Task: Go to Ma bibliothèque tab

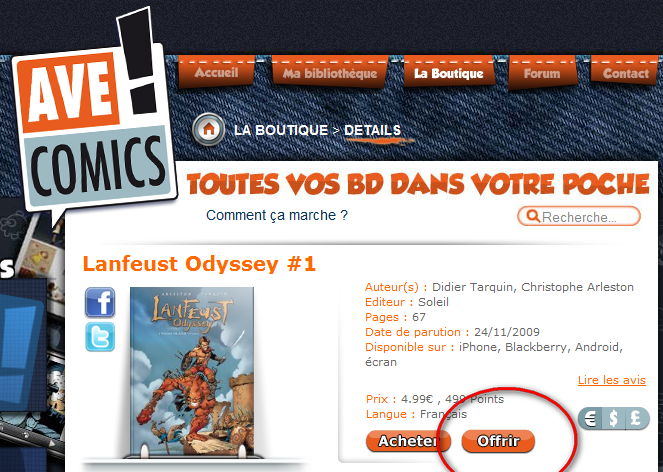Action: 330,73
